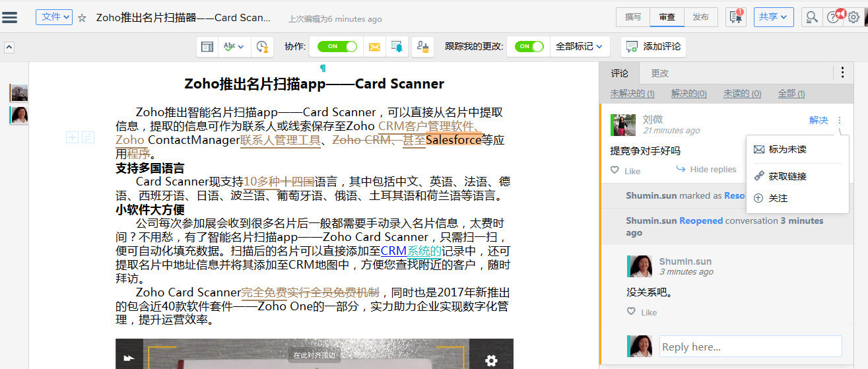The image size is (868, 369).
Task: Click the document heading 'Zoho推出名片扫描app——Card Scanner'
Action: 314,84
